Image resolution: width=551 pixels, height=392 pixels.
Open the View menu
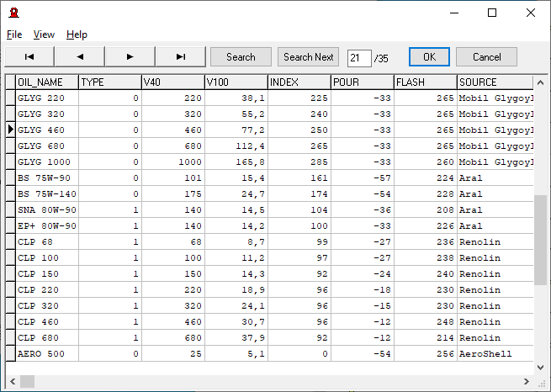point(44,34)
